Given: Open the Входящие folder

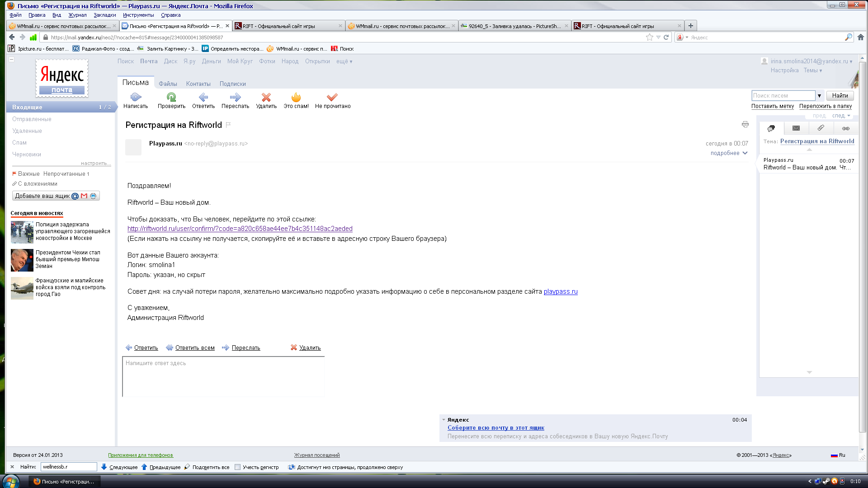Looking at the screenshot, I should click(x=61, y=107).
